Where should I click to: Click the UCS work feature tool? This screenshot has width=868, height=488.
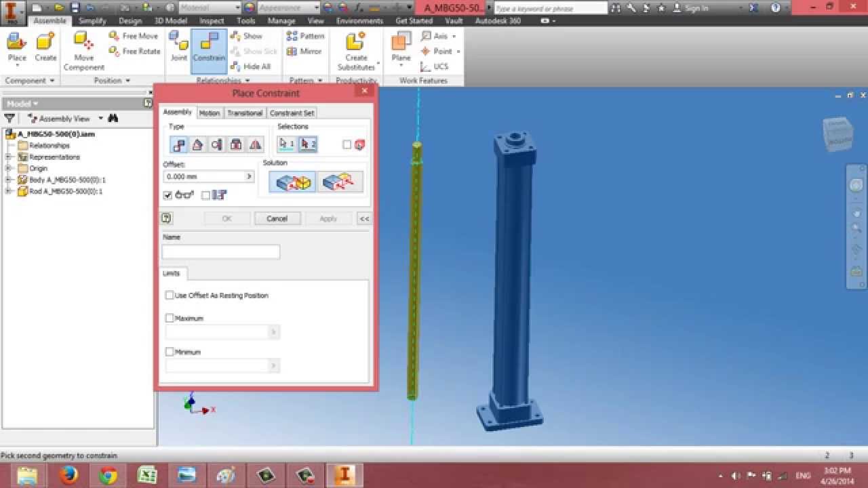click(x=435, y=66)
